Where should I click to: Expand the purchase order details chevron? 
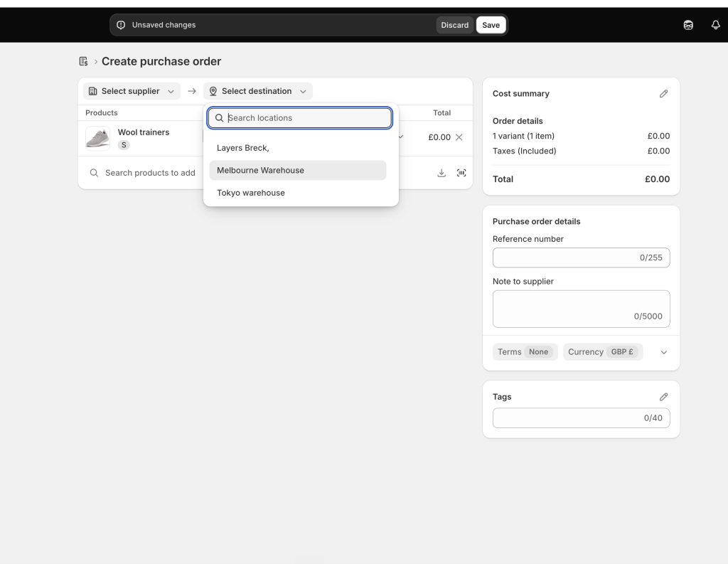(663, 352)
